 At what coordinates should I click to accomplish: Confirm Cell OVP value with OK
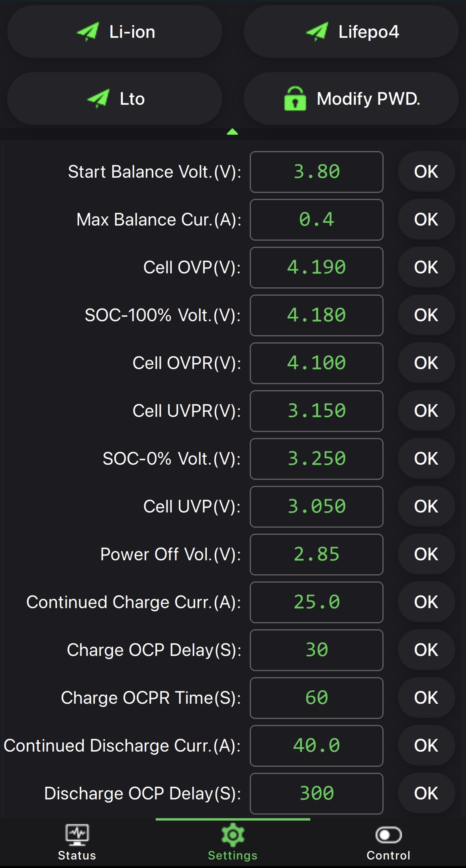pos(426,267)
